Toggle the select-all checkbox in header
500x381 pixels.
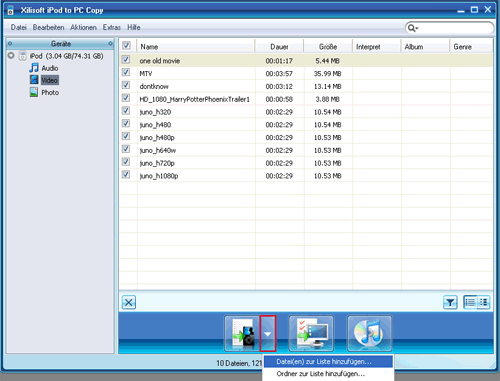126,45
